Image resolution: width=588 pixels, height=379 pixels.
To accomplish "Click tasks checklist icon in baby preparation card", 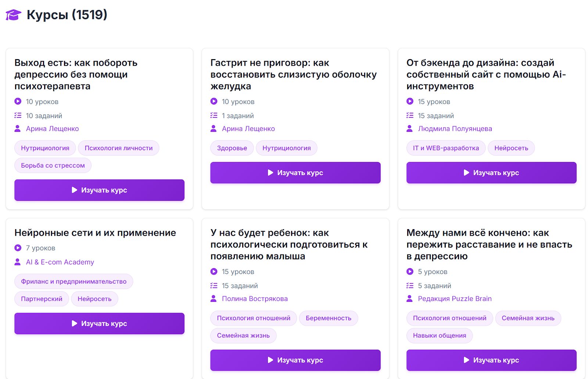I will [214, 286].
